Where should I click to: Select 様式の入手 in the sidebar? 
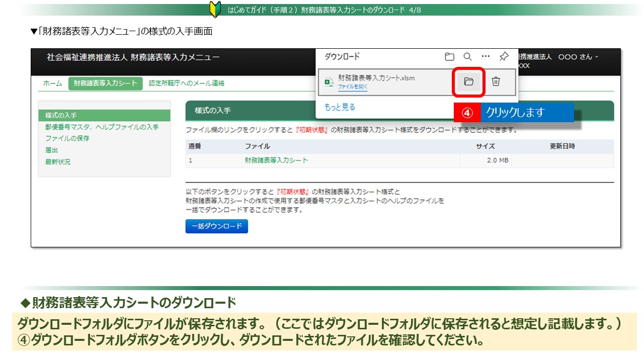[x=61, y=116]
